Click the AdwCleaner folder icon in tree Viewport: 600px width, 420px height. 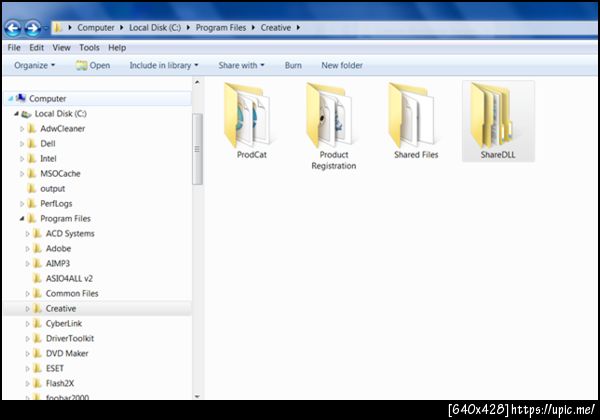click(x=32, y=129)
